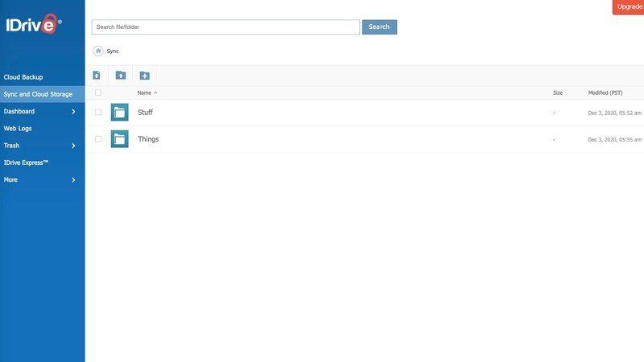Check the Stuff folder checkbox
The height and width of the screenshot is (362, 644).
coord(98,112)
